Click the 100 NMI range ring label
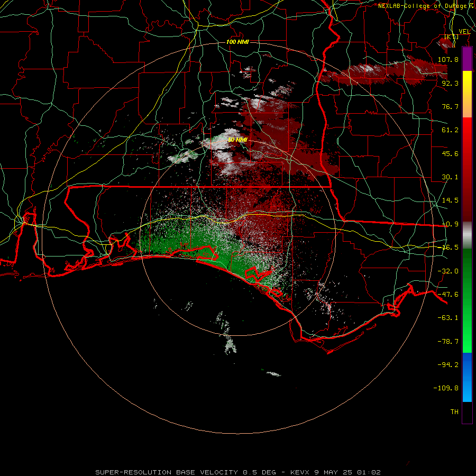Viewport: 476px width, 476px height. (x=237, y=42)
